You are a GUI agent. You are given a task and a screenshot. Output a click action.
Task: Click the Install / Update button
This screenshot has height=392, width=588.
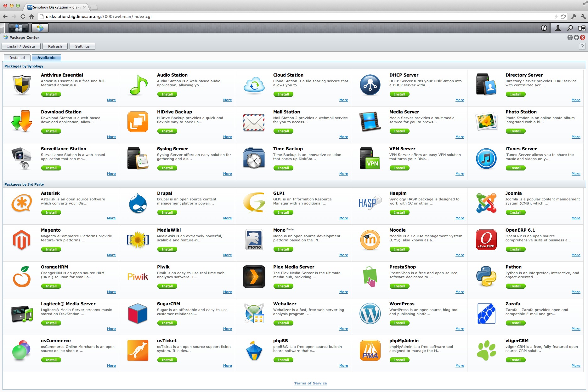21,46
